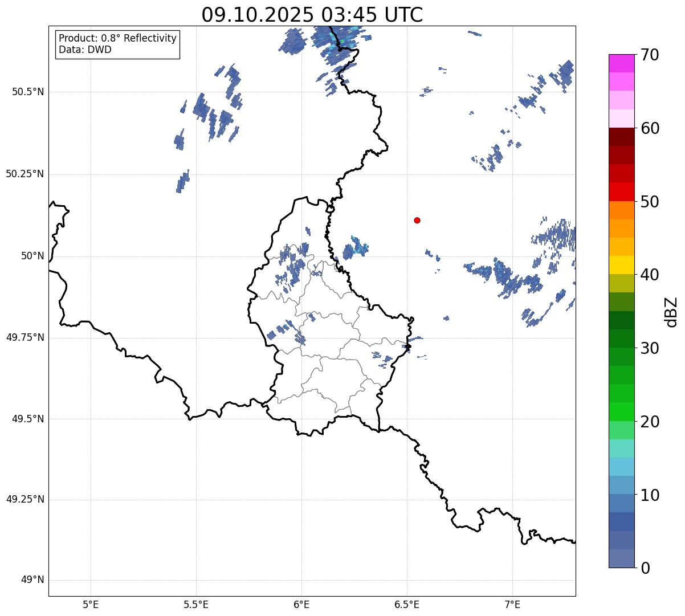Viewport: 685px width, 616px height.
Task: Click the longitude label 6.5°E
Action: (407, 605)
